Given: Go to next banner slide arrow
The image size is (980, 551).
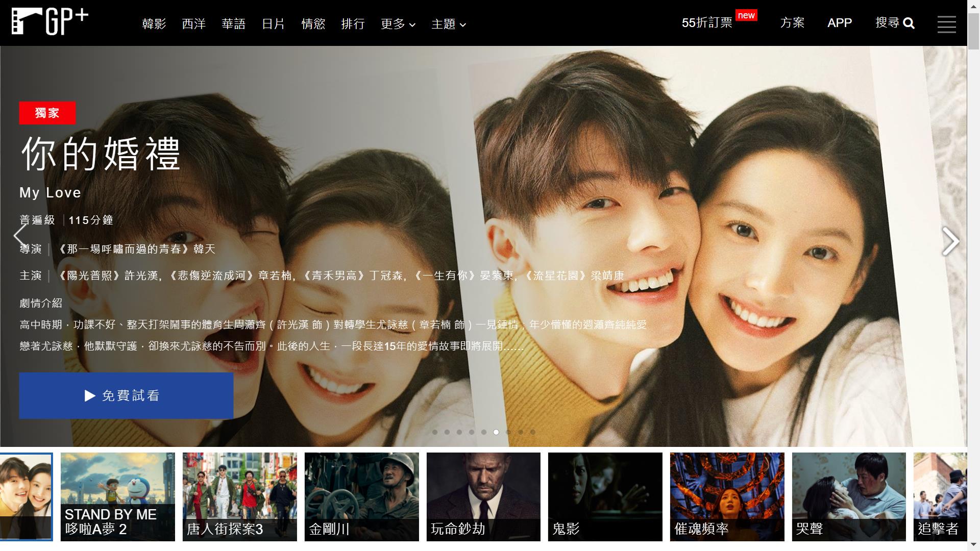Looking at the screenshot, I should point(950,241).
